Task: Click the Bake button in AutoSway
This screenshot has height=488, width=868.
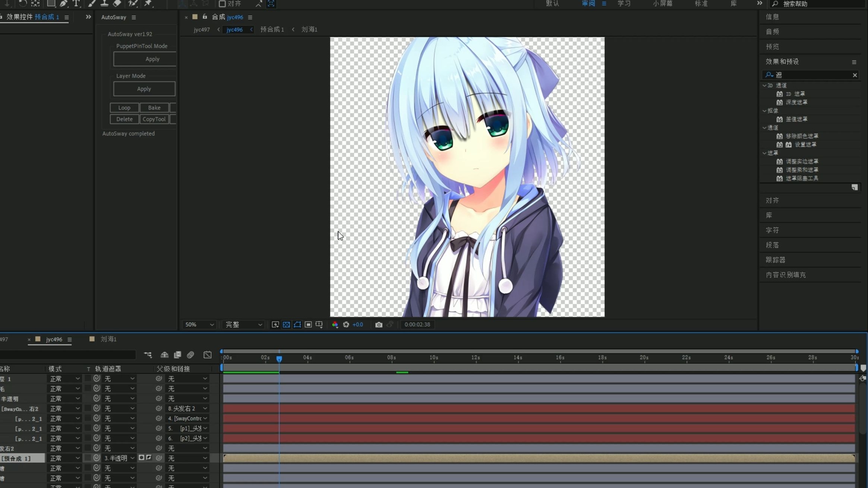Action: [x=154, y=108]
